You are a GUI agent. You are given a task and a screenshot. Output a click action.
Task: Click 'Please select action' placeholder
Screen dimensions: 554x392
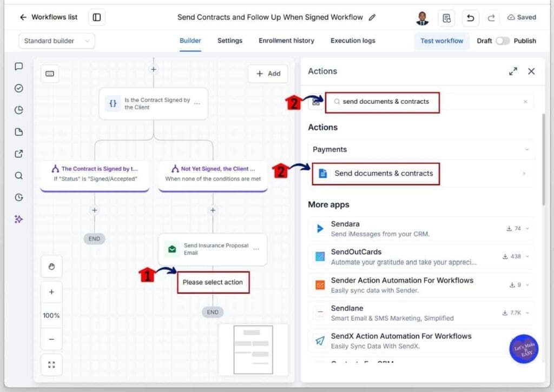coord(213,282)
